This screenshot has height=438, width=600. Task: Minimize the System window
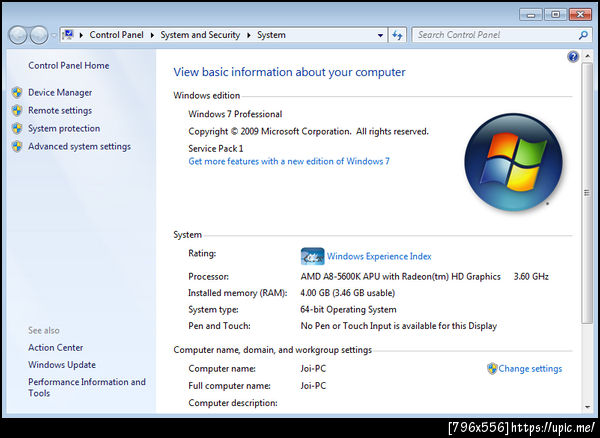531,15
